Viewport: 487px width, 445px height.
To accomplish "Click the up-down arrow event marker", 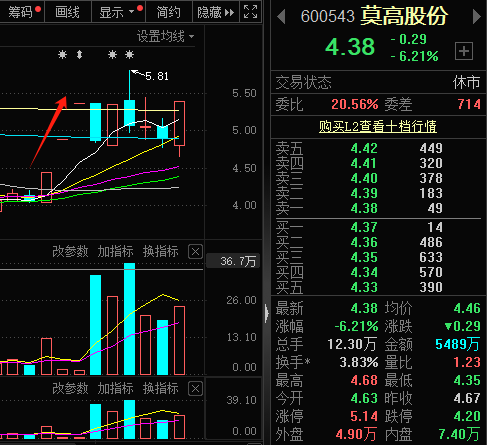I will tap(79, 54).
